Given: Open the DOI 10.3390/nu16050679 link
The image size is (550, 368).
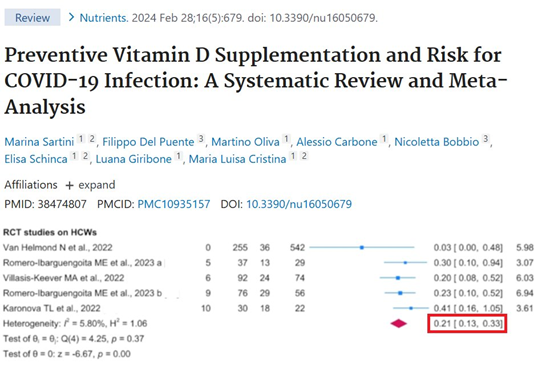Looking at the screenshot, I should point(299,204).
